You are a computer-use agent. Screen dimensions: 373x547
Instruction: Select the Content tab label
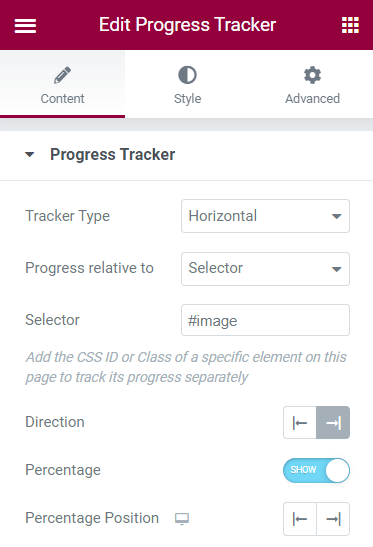point(62,99)
